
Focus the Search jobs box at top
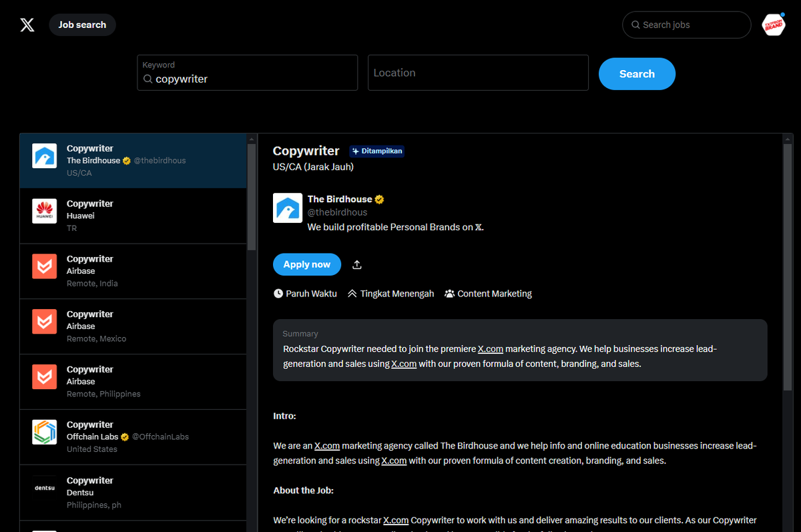pos(687,25)
